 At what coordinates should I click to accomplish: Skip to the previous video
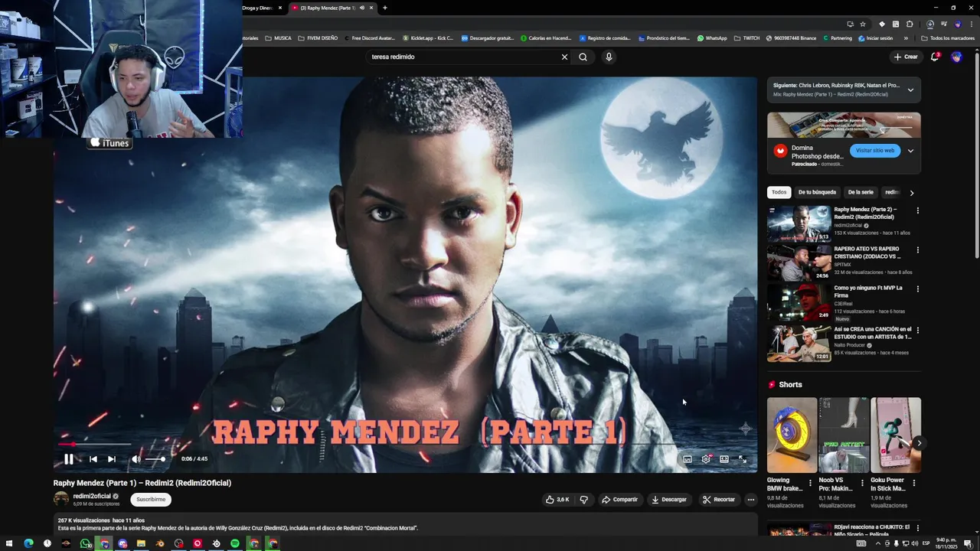pos(93,459)
